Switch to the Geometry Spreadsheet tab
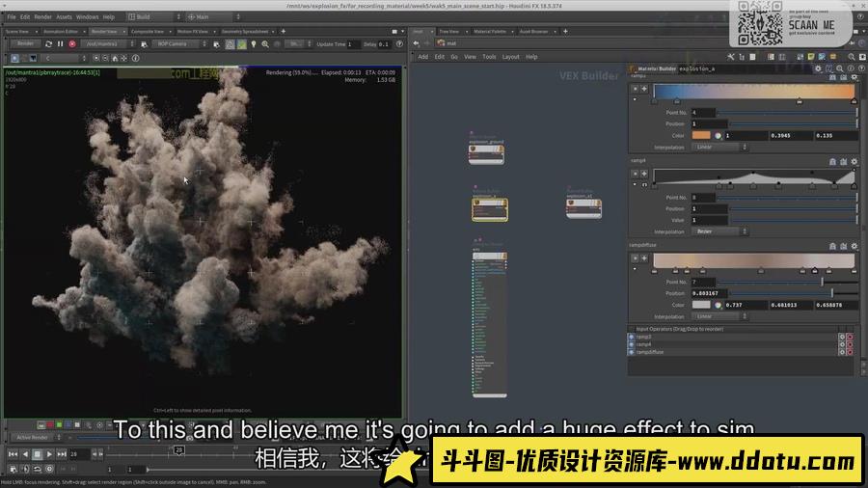 (245, 32)
